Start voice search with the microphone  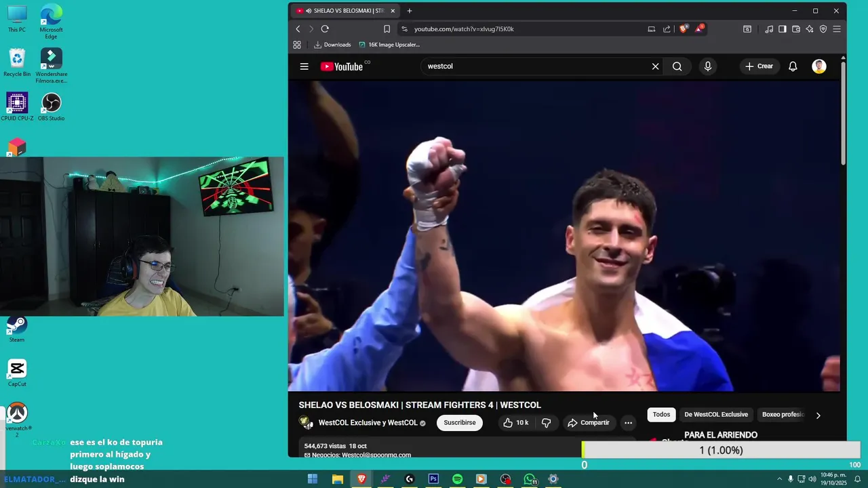(x=707, y=66)
